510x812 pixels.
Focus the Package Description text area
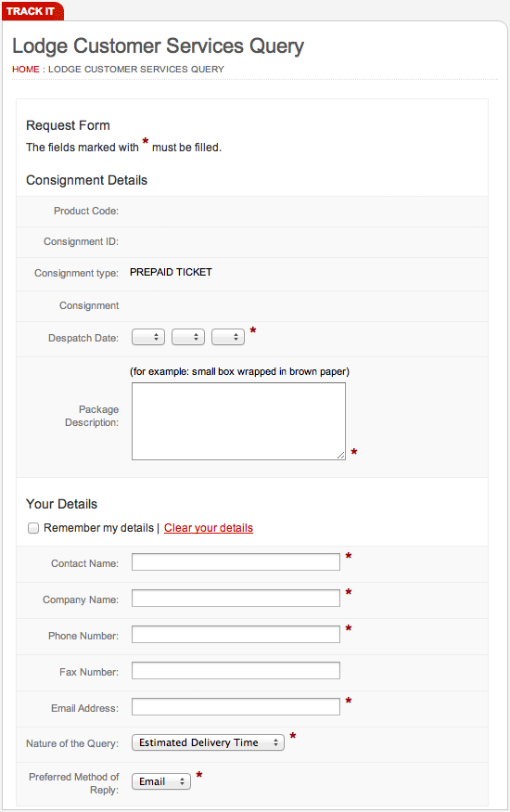click(238, 421)
